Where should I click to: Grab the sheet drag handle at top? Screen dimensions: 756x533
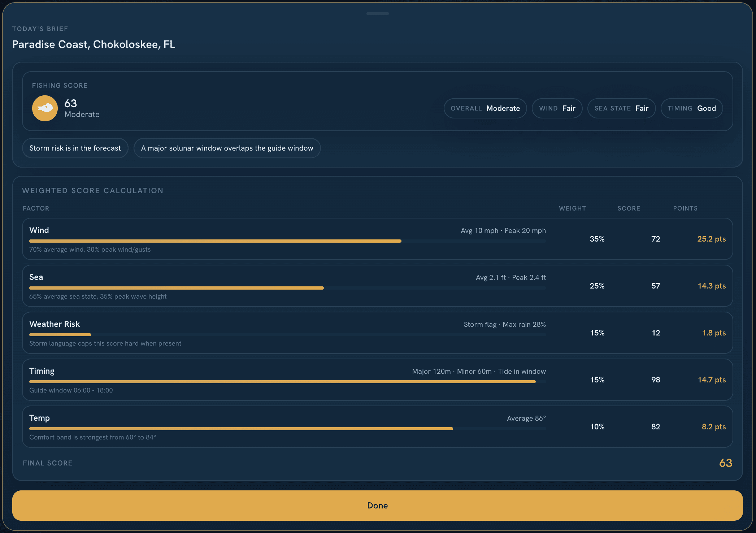377,14
